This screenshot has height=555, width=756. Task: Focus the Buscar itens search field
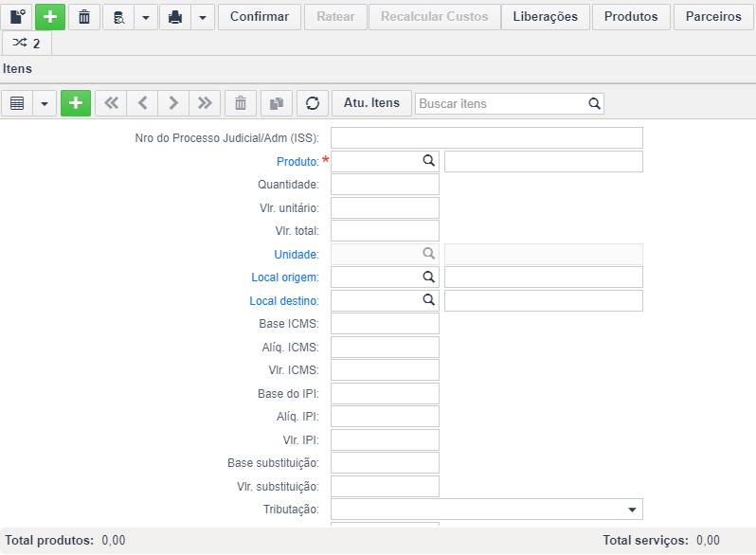(x=500, y=103)
